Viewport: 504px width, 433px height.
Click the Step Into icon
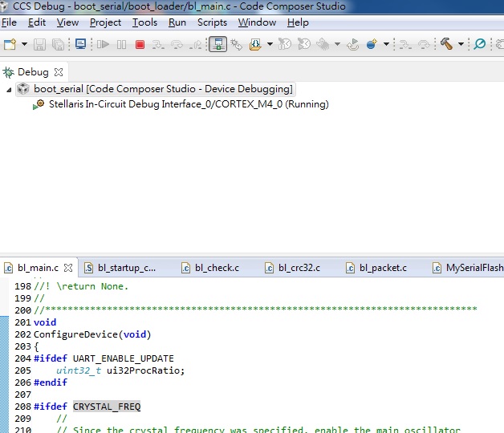[x=158, y=44]
